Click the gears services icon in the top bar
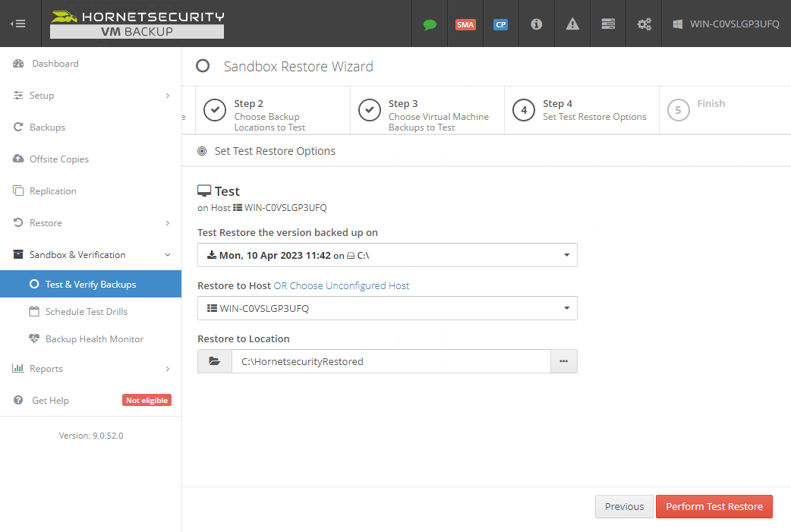The width and height of the screenshot is (791, 532). pyautogui.click(x=644, y=24)
